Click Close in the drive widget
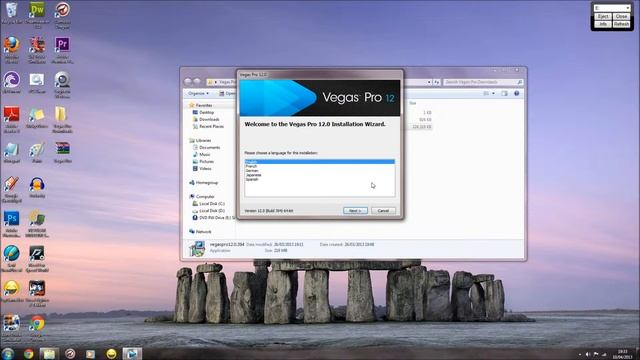The height and width of the screenshot is (360, 640). (x=621, y=17)
